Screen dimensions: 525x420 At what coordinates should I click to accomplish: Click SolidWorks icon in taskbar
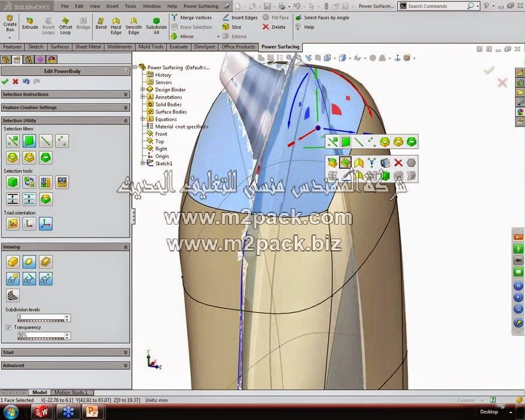(41, 412)
